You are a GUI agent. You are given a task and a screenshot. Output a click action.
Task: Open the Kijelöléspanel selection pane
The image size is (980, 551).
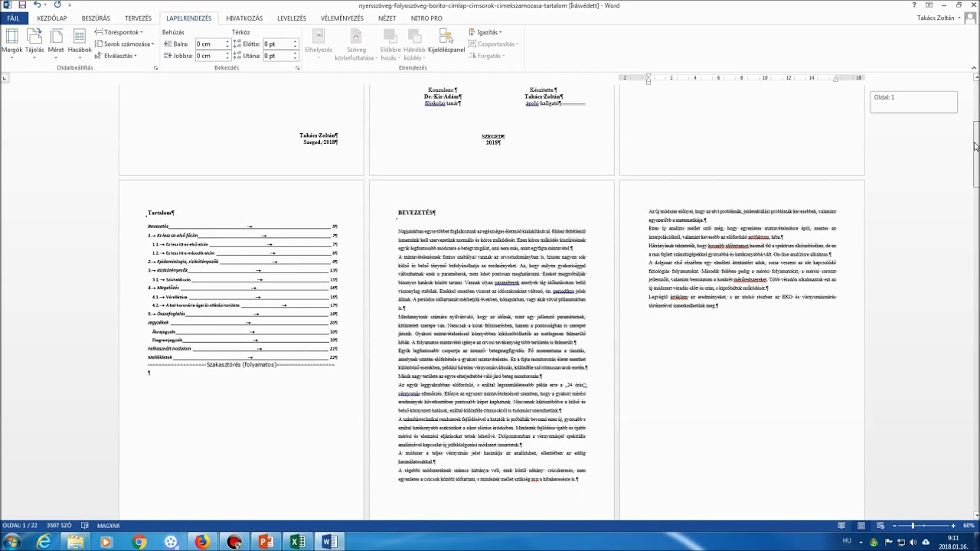(x=446, y=42)
